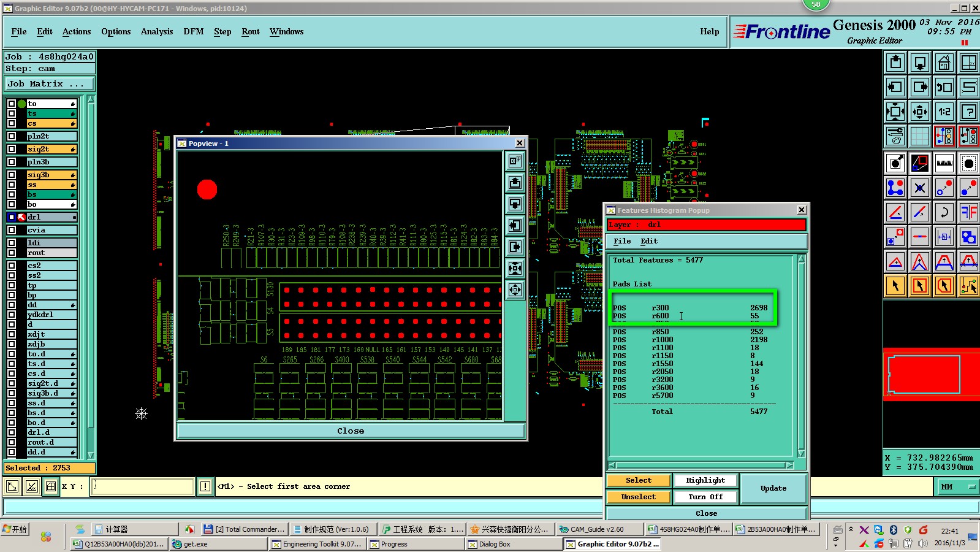Click the bottom zoom out icon in Popview toolbar
This screenshot has height=552, width=980.
(515, 289)
